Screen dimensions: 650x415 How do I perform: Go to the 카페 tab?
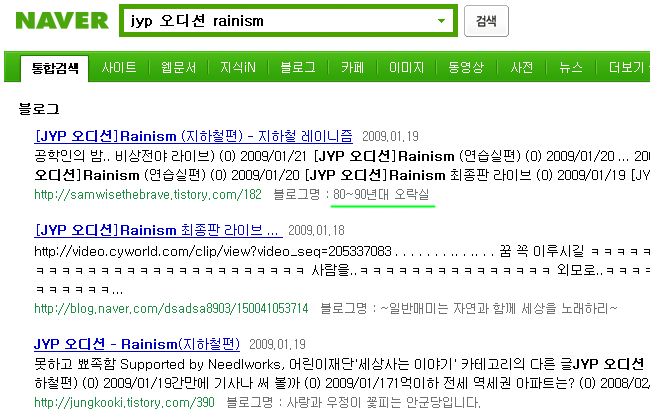(352, 67)
